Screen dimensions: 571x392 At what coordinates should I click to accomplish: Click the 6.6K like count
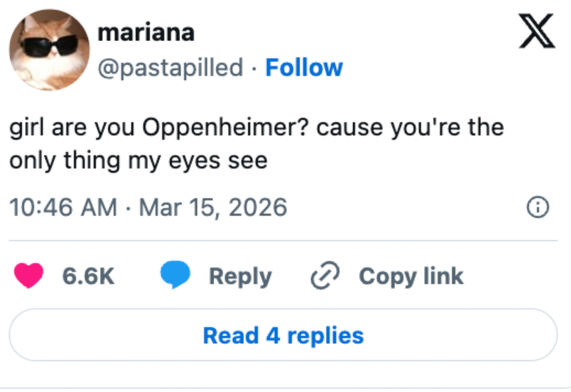pyautogui.click(x=88, y=276)
